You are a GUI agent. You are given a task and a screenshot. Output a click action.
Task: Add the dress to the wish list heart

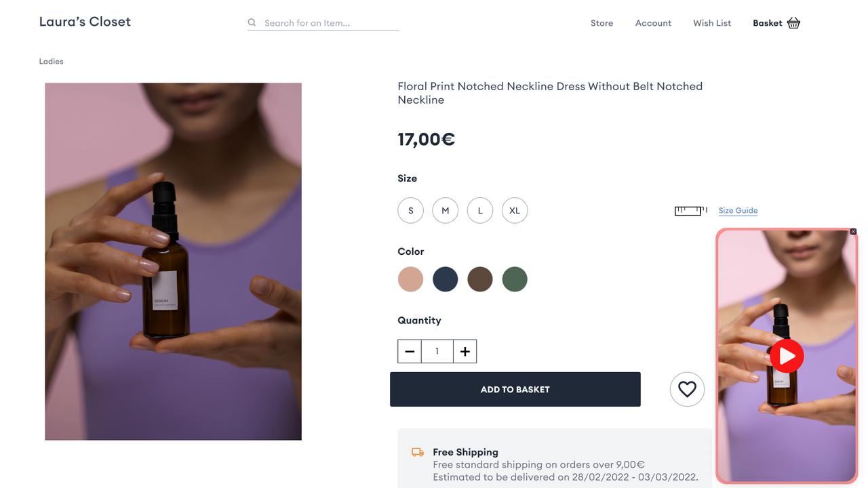(687, 389)
